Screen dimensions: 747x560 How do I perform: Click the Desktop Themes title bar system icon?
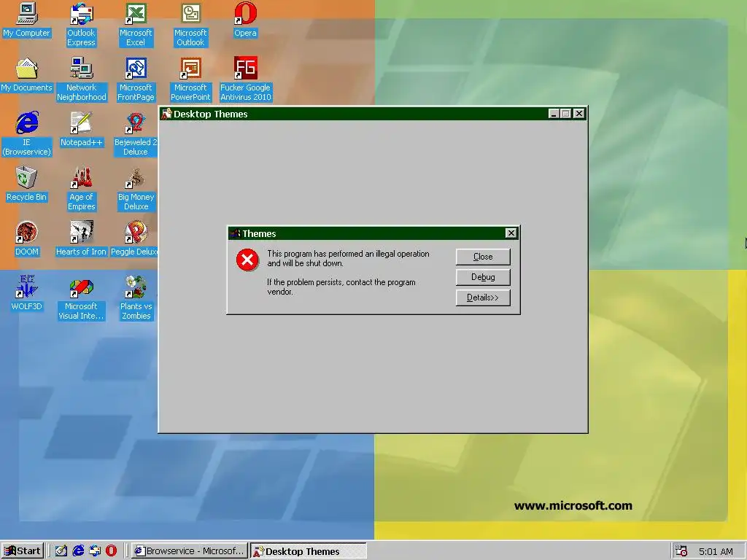tap(166, 114)
